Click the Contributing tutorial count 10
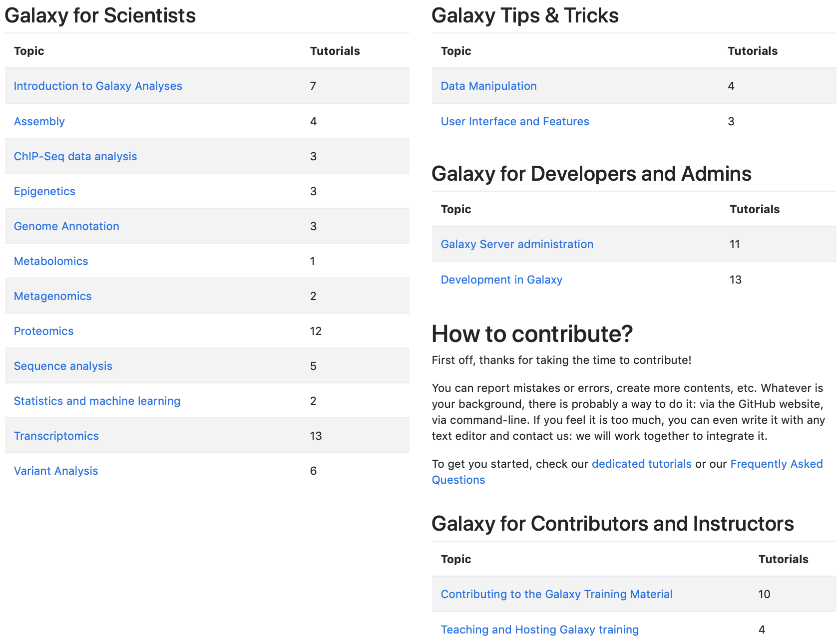 pos(764,594)
